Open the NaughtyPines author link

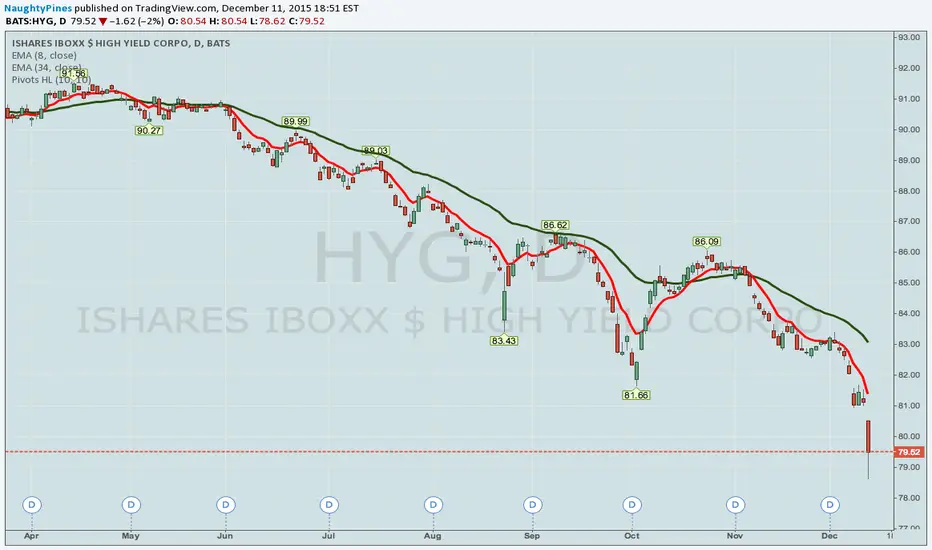click(x=38, y=8)
